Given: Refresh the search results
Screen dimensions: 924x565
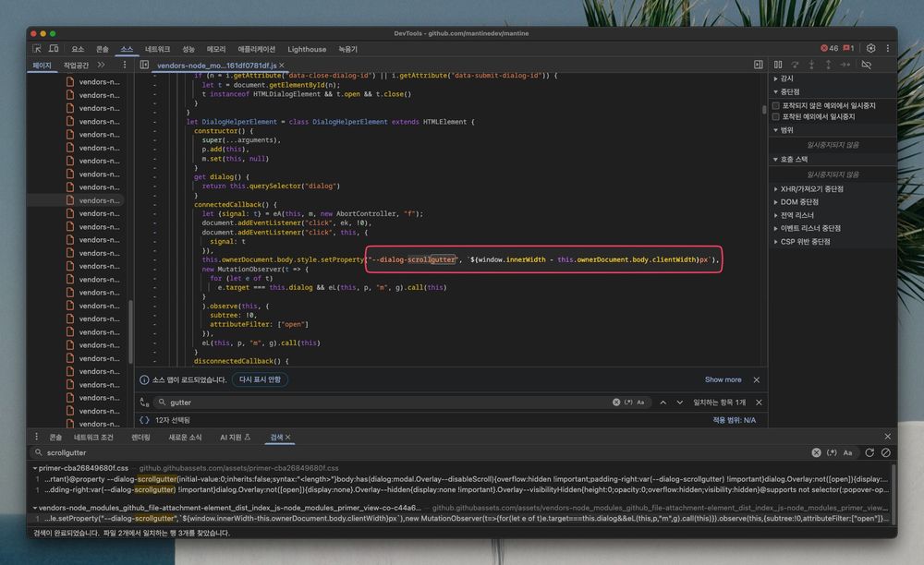Looking at the screenshot, I should point(869,452).
